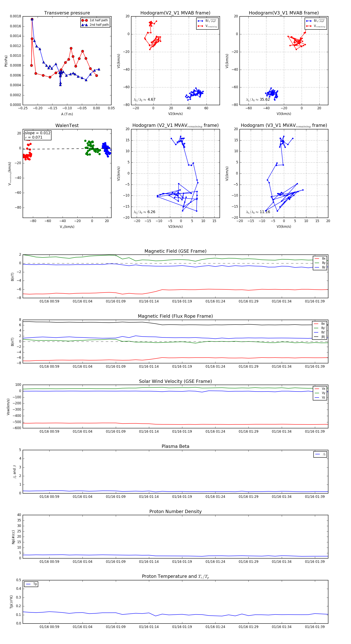Click 'r = 0.071' annotation in WalenTest
This screenshot has height=644, width=351.
click(x=34, y=137)
